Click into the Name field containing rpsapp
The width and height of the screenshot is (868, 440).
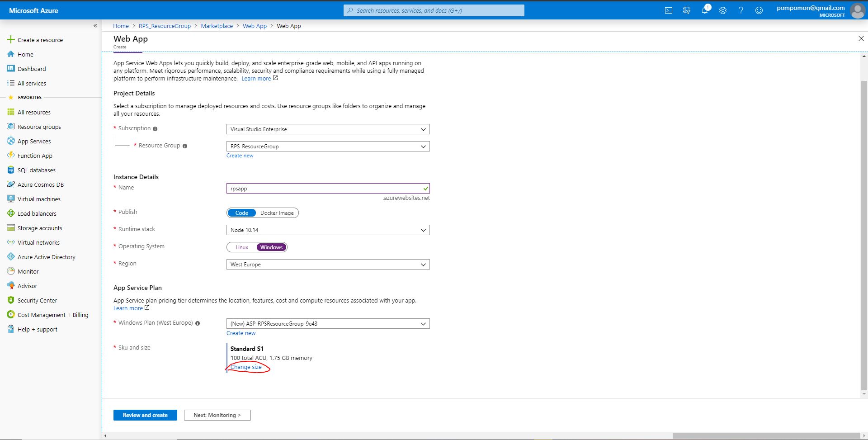(x=328, y=189)
